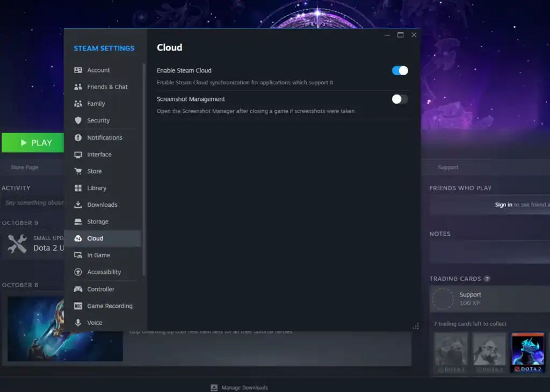Click the Sign in link
550x392 pixels.
503,205
